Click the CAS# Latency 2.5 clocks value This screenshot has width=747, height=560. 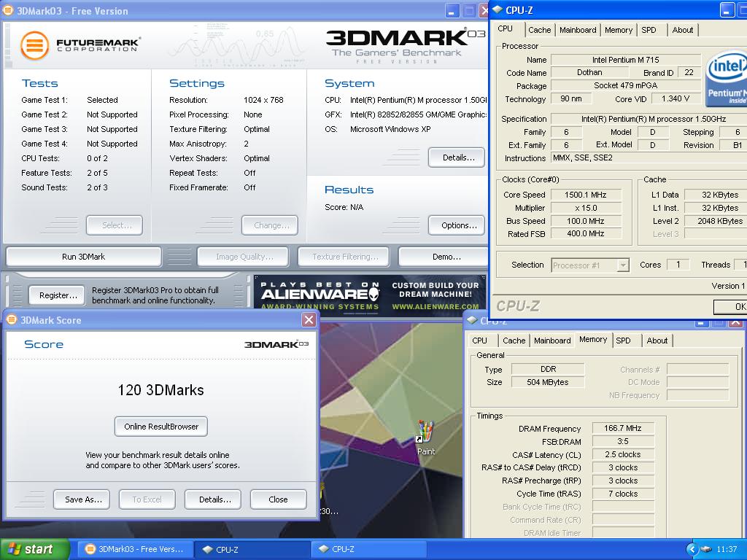click(623, 454)
